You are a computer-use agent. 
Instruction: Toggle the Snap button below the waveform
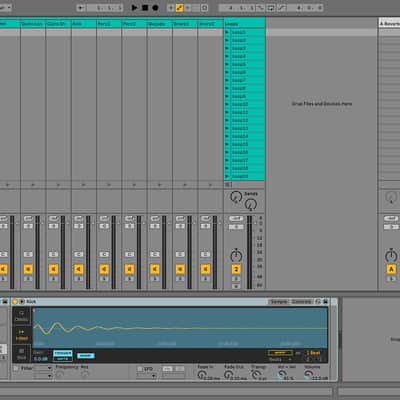[85, 356]
